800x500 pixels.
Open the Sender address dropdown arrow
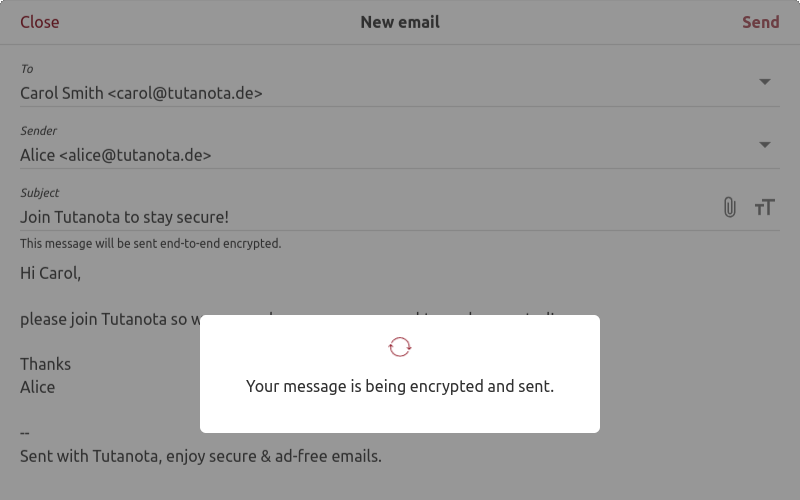(765, 144)
